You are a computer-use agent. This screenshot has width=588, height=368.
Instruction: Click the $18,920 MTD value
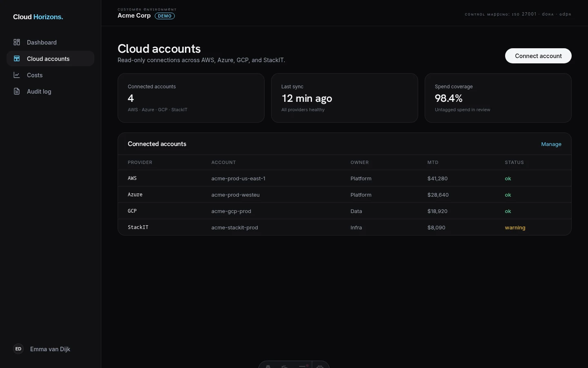(437, 211)
